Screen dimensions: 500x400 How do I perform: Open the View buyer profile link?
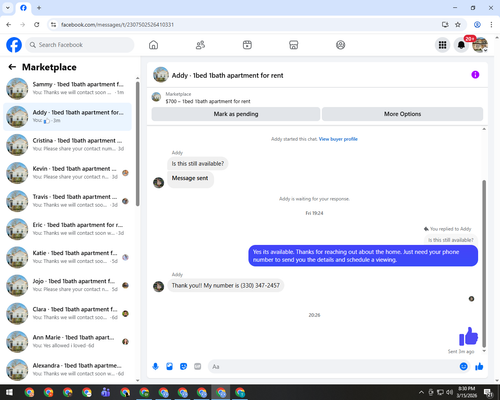pos(338,139)
